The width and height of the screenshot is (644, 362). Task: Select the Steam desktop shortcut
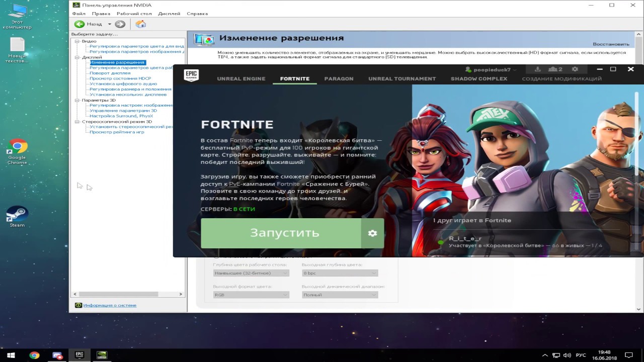coord(17,216)
